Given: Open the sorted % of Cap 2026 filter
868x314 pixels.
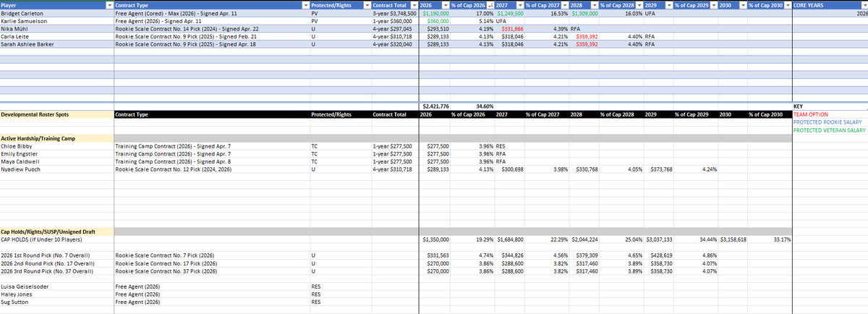Looking at the screenshot, I should [x=490, y=5].
